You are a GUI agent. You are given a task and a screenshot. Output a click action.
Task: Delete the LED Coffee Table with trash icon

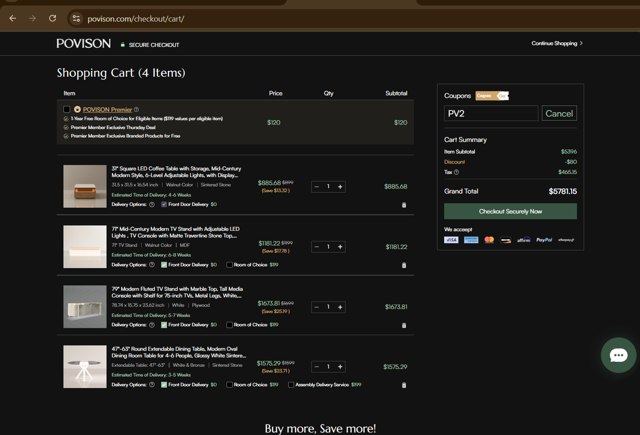[x=404, y=205]
